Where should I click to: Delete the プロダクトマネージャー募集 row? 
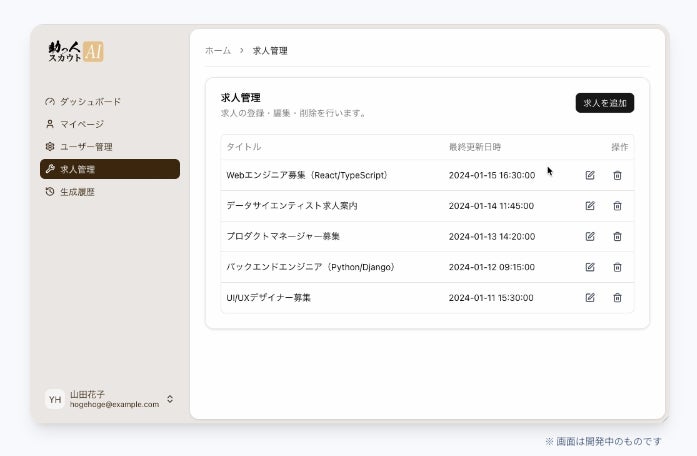pos(617,236)
